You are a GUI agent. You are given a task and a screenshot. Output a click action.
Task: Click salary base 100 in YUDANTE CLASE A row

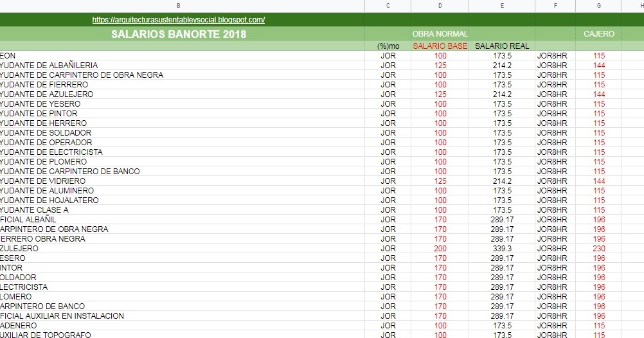point(440,210)
